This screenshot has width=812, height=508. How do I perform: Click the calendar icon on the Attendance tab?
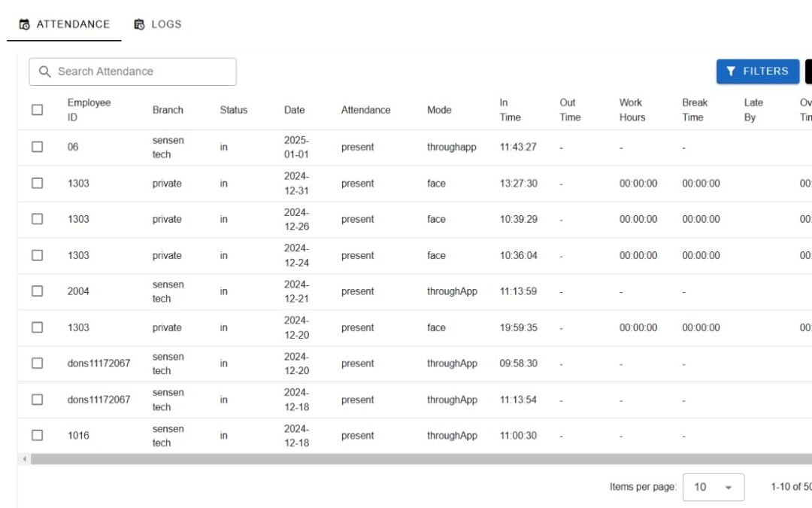[23, 23]
